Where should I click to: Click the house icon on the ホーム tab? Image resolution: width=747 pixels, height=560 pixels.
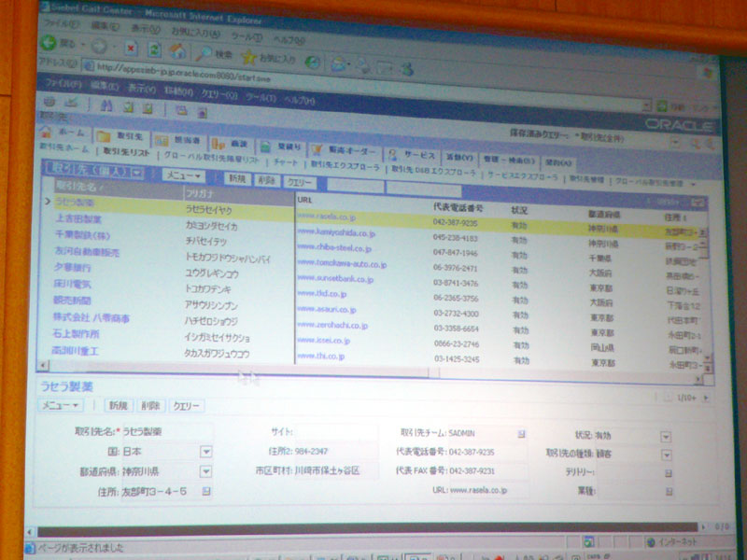coord(46,132)
